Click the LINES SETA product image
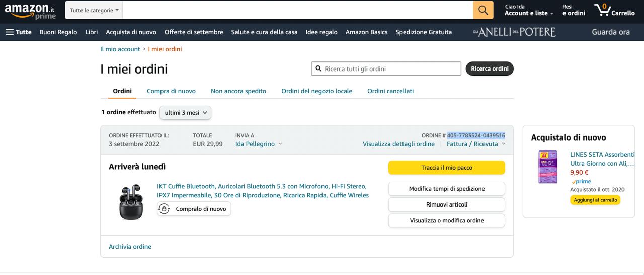The image size is (644, 275). point(548,166)
